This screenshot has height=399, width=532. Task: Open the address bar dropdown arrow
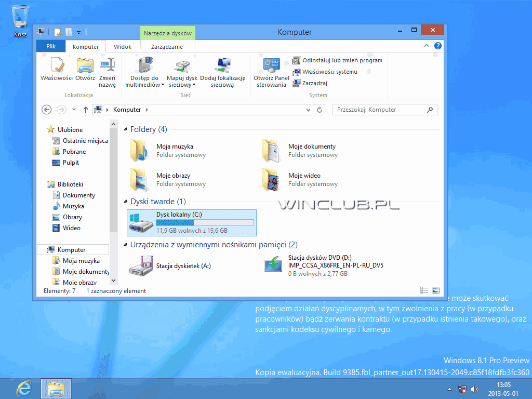[309, 110]
